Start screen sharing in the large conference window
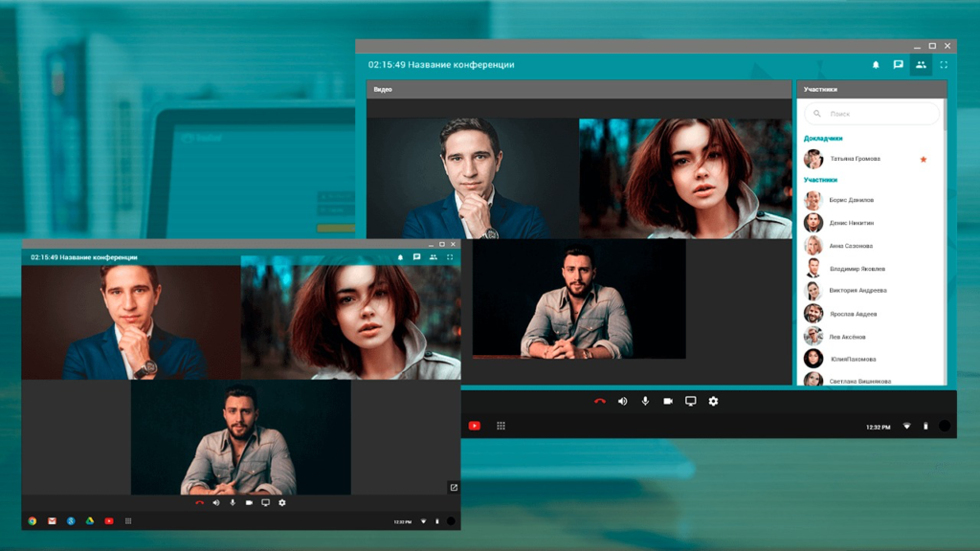This screenshot has width=980, height=551. (690, 401)
